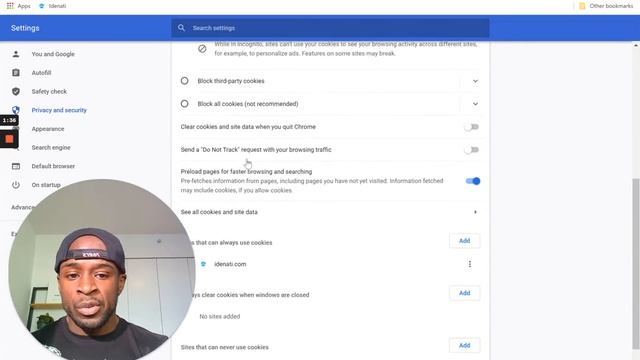Click the idenati.com site entry text
The width and height of the screenshot is (640, 360).
230,264
